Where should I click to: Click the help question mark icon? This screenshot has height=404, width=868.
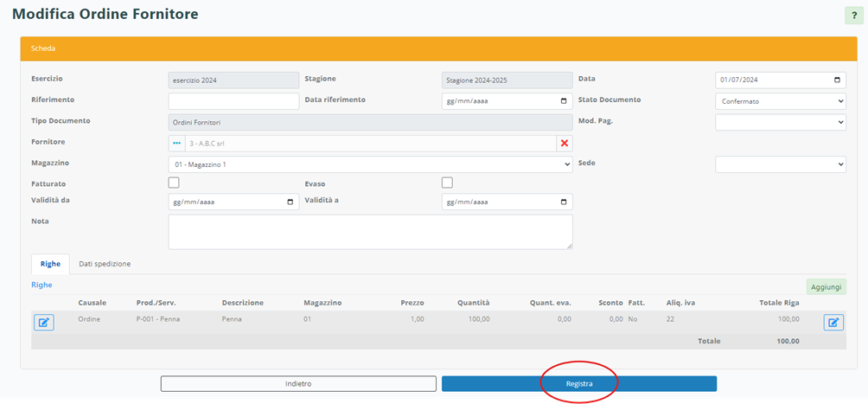click(853, 16)
